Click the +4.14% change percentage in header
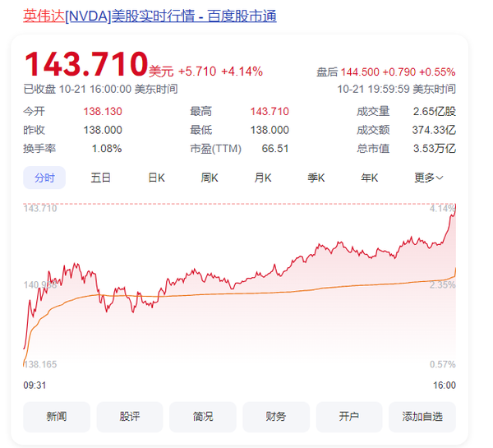 tap(242, 72)
